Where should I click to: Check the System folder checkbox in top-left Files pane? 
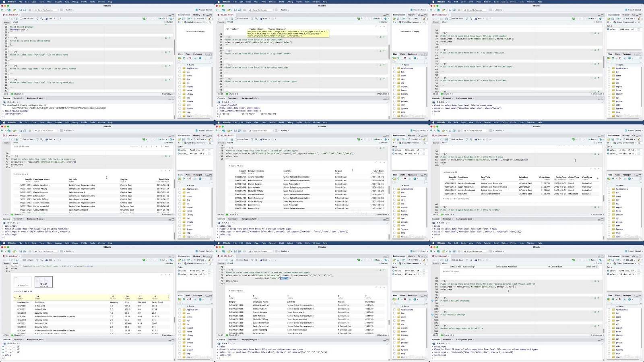[180, 108]
